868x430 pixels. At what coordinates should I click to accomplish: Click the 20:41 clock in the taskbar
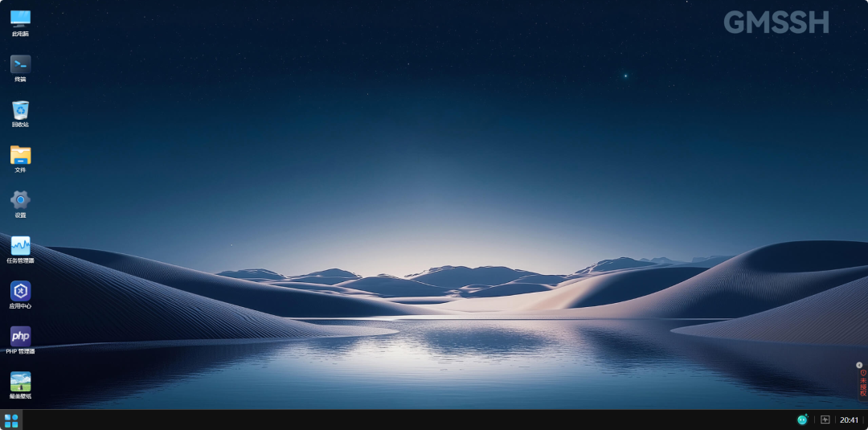pyautogui.click(x=850, y=420)
